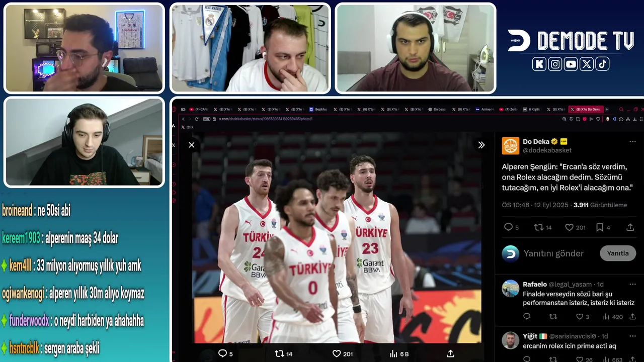Like the photo with the heart showing 201
Screen dimensions: 644x362
point(342,354)
